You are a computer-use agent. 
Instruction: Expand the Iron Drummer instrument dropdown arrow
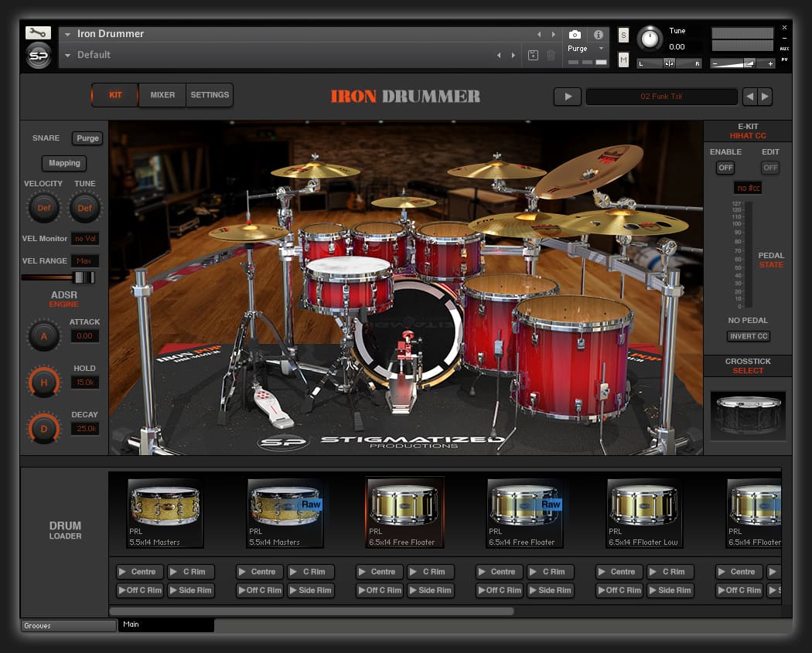tap(68, 34)
